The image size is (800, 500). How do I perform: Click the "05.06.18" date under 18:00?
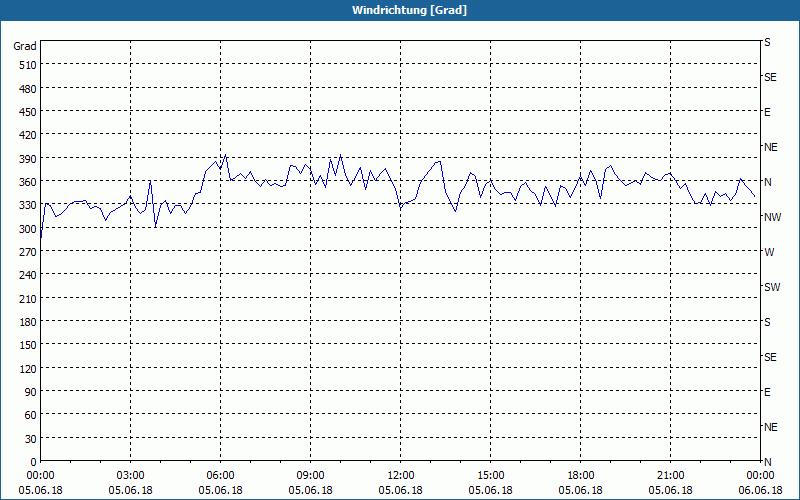pyautogui.click(x=581, y=490)
